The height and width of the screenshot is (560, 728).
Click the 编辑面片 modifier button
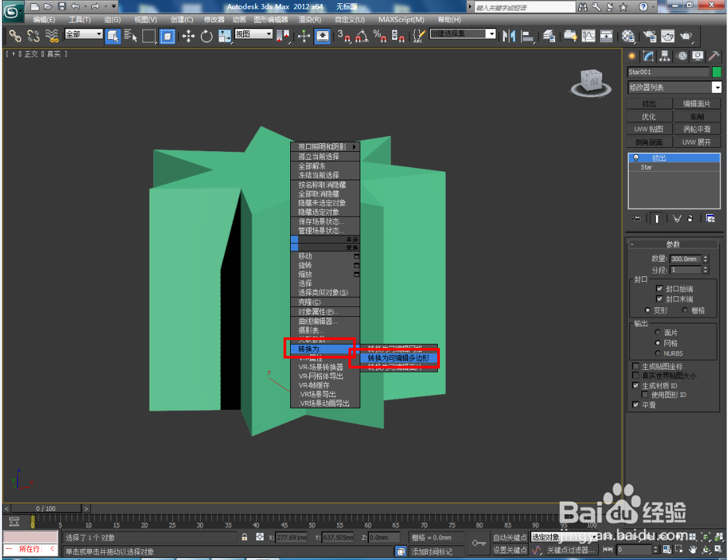[697, 103]
